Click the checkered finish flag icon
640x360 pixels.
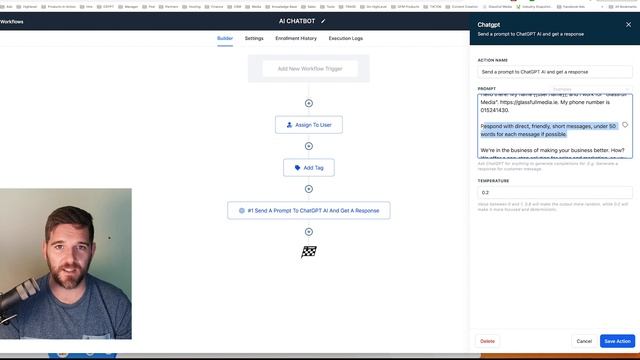click(x=309, y=252)
